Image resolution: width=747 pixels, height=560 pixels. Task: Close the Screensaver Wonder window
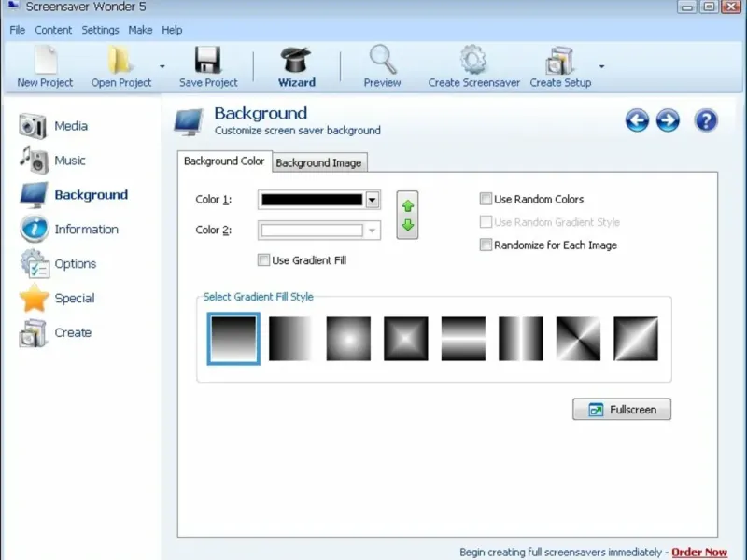[731, 7]
